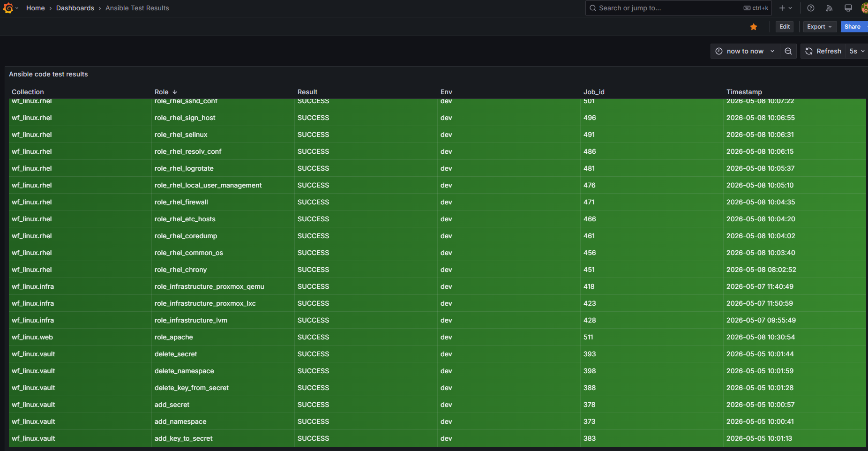This screenshot has height=451, width=868.
Task: Open the news RSS feed icon
Action: point(829,8)
